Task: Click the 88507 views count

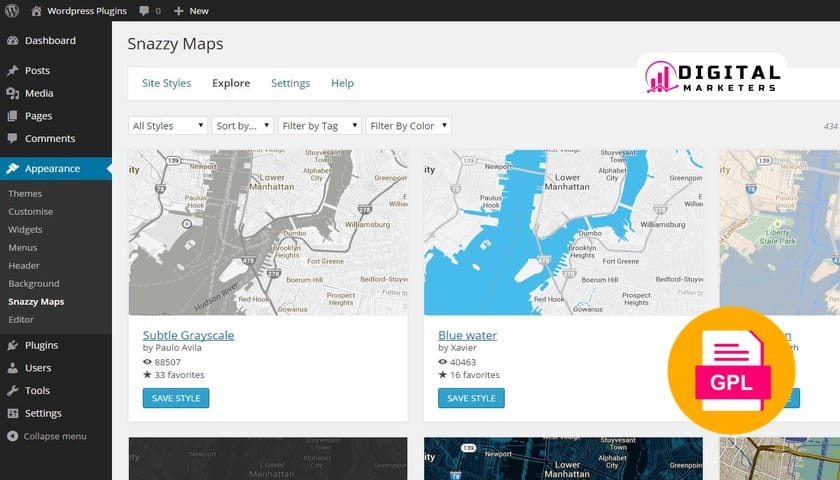Action: click(x=168, y=362)
